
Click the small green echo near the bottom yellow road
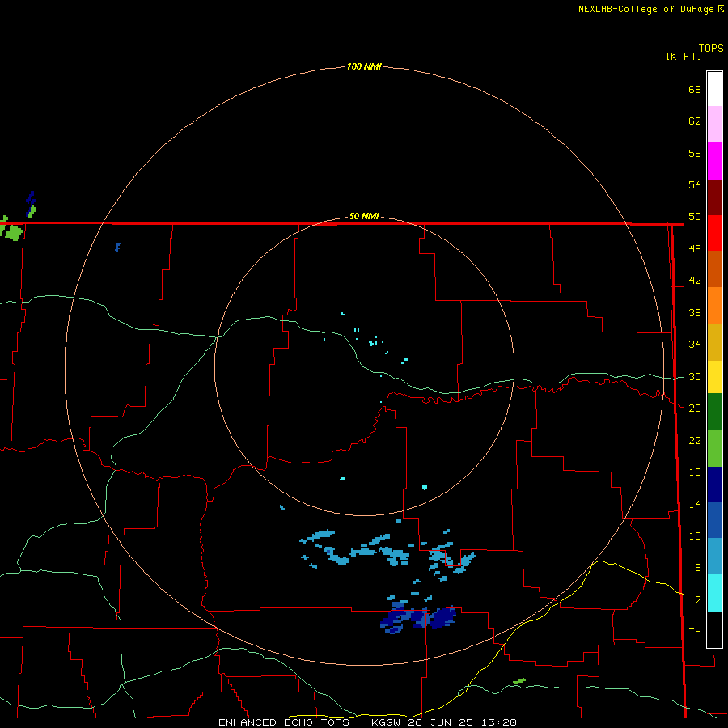tap(519, 681)
